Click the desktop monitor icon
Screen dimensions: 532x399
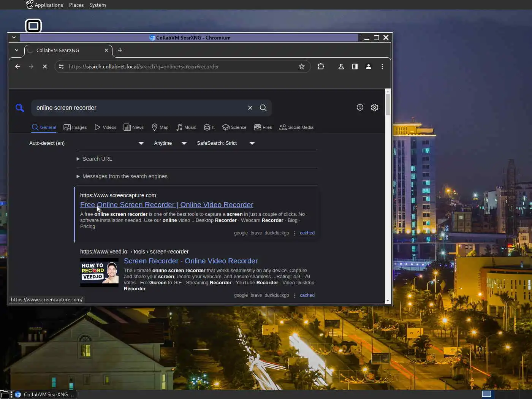(x=33, y=26)
